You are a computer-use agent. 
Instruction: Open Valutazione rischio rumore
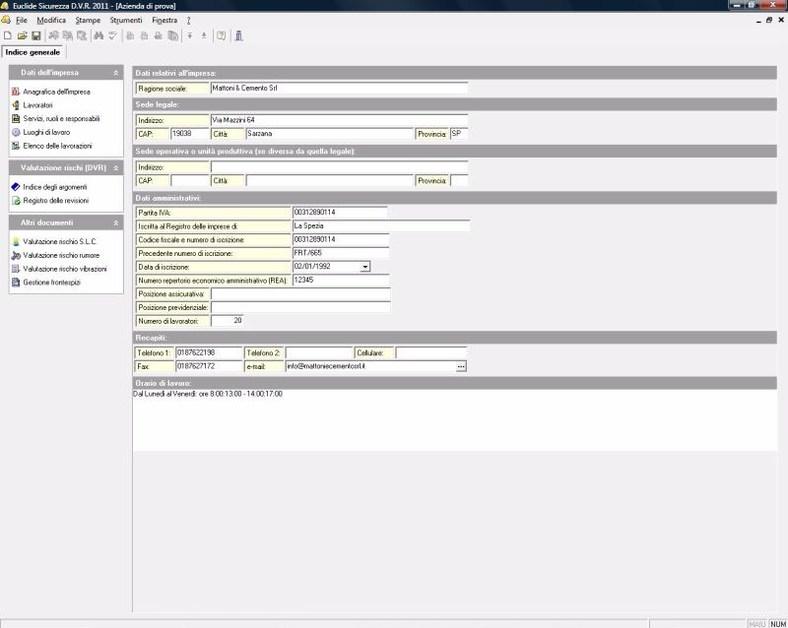click(x=61, y=255)
